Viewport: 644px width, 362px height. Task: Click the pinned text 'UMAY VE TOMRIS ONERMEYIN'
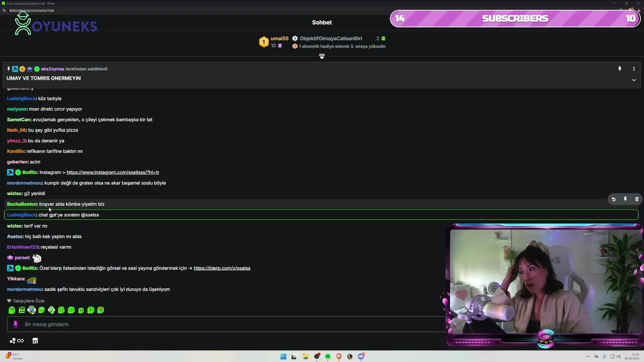44,78
